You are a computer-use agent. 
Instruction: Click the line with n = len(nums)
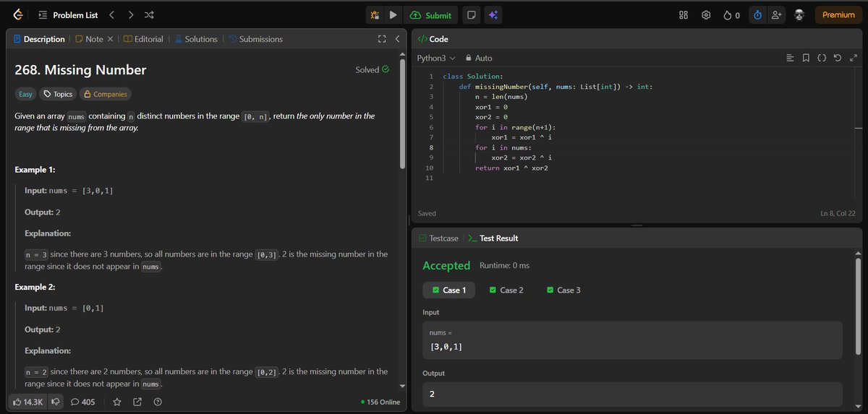[x=501, y=97]
